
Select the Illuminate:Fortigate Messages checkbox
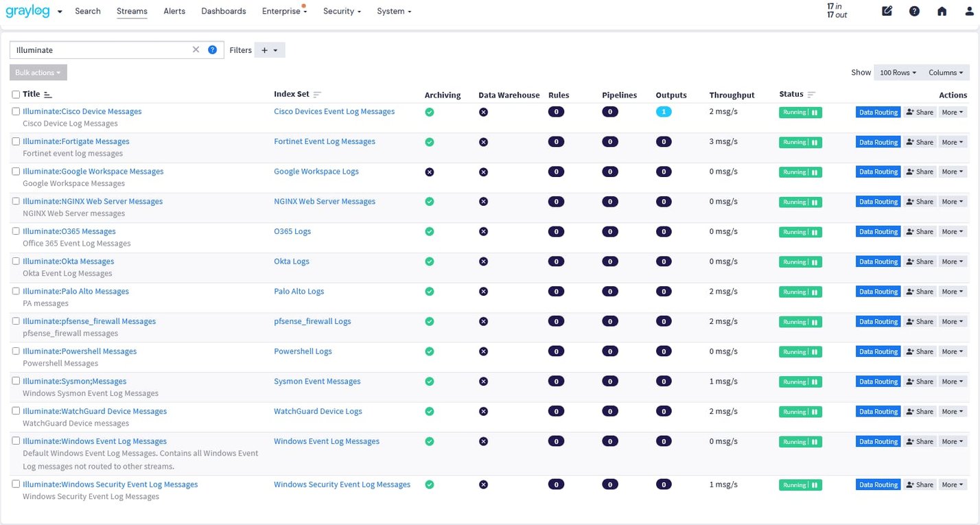click(16, 141)
